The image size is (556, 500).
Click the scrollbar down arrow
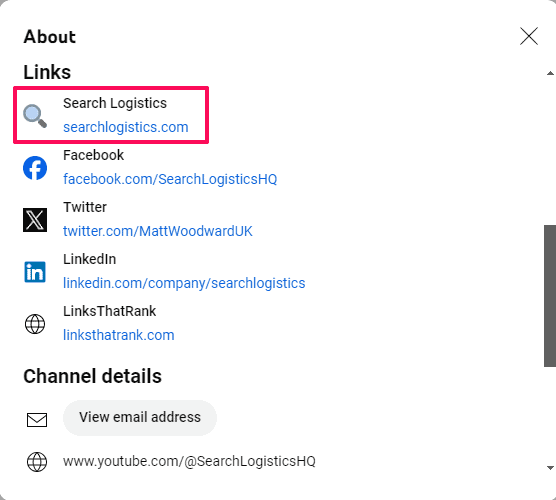(x=550, y=468)
